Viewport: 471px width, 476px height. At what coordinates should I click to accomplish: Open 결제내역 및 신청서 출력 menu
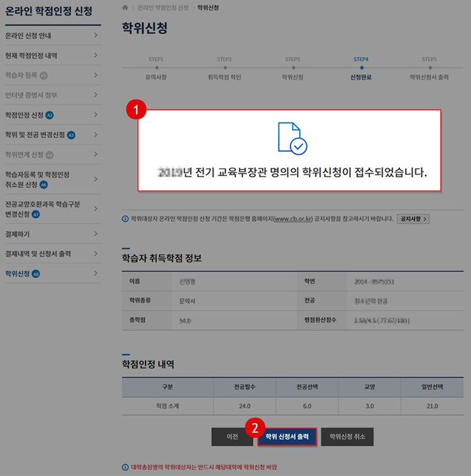tap(38, 254)
